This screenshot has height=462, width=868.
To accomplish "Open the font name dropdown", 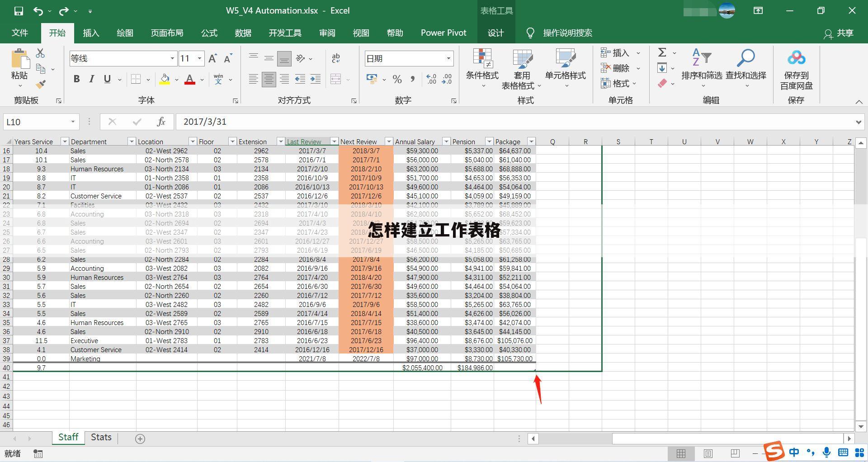I will tap(172, 58).
